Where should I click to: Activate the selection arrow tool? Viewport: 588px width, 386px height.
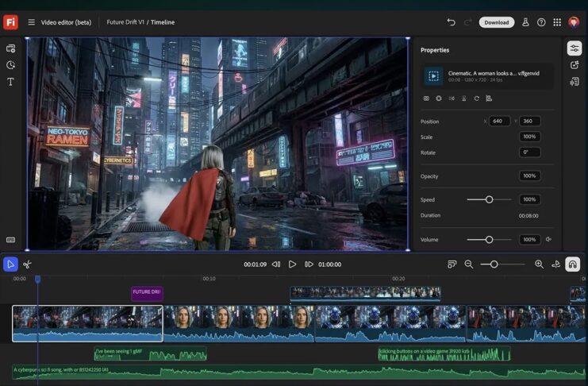(10, 264)
